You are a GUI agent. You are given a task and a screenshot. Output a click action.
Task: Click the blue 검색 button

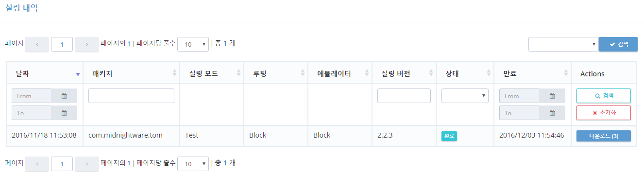click(618, 44)
